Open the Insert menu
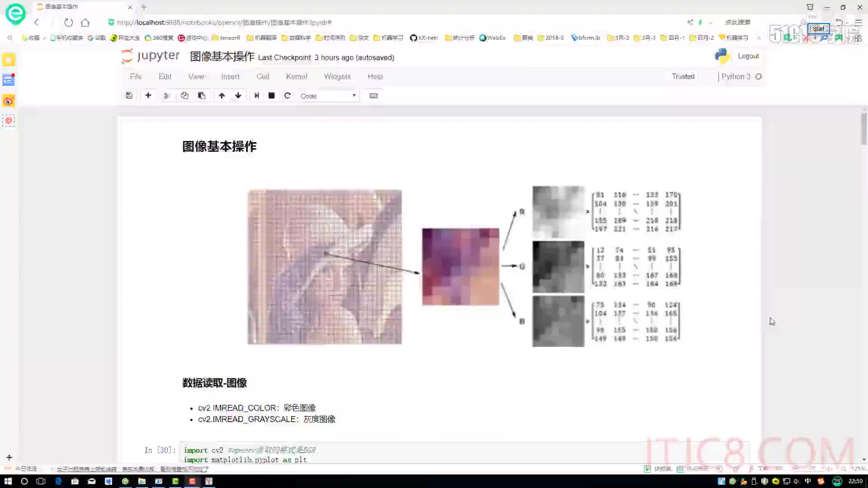868x488 pixels. pyautogui.click(x=230, y=76)
